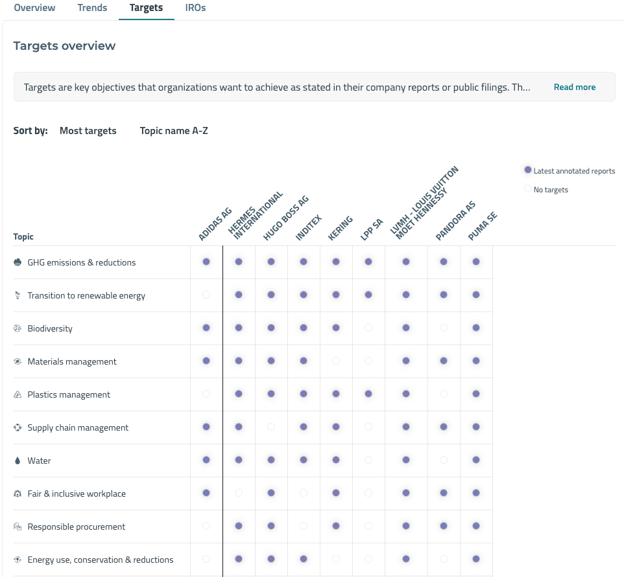Sort by Most targets
The height and width of the screenshot is (577, 624).
click(88, 131)
